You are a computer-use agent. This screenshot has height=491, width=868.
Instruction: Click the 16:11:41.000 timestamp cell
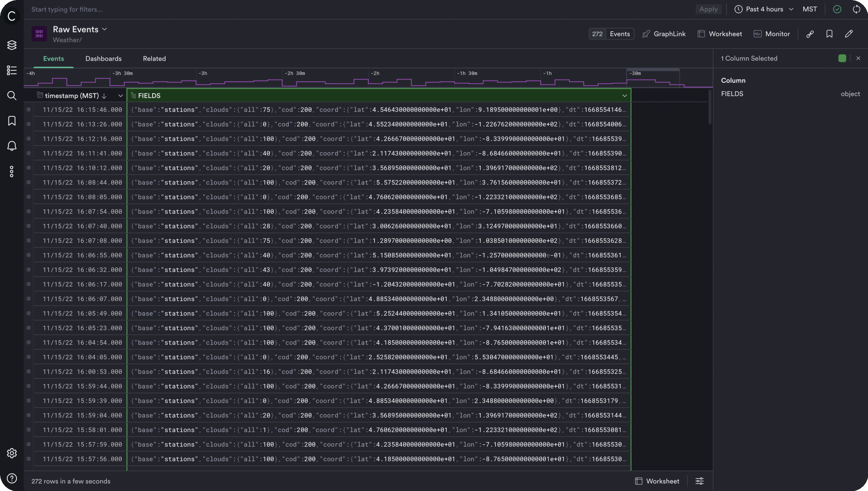[x=82, y=153]
